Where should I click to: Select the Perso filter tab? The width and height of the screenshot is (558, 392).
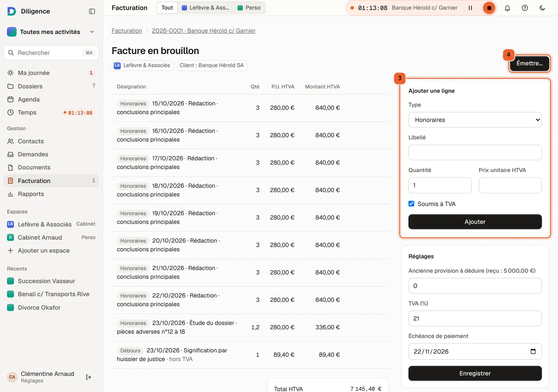click(x=249, y=8)
